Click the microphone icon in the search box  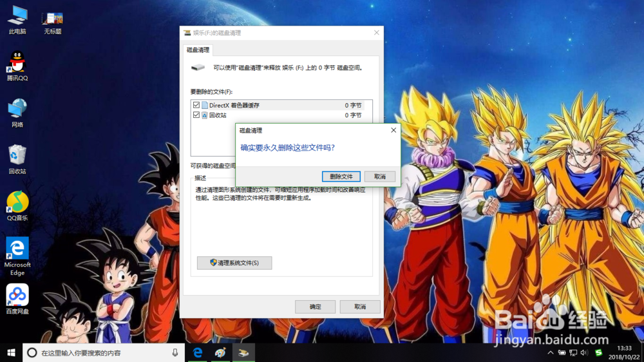pos(175,352)
